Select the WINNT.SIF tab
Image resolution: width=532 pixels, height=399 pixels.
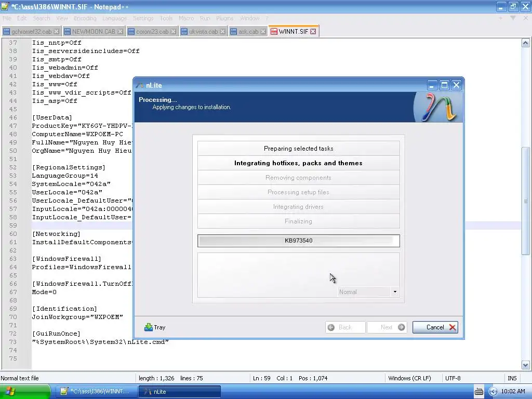click(293, 31)
